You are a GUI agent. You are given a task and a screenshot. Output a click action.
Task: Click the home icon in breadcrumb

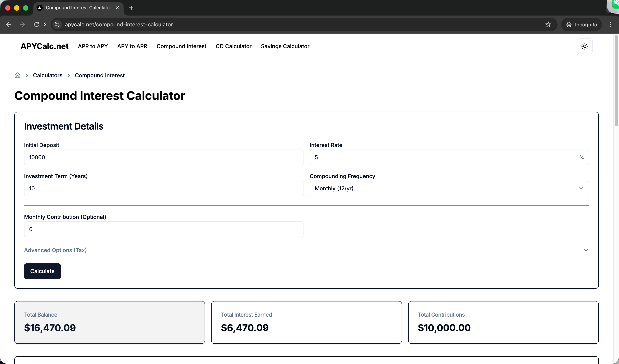(x=17, y=75)
